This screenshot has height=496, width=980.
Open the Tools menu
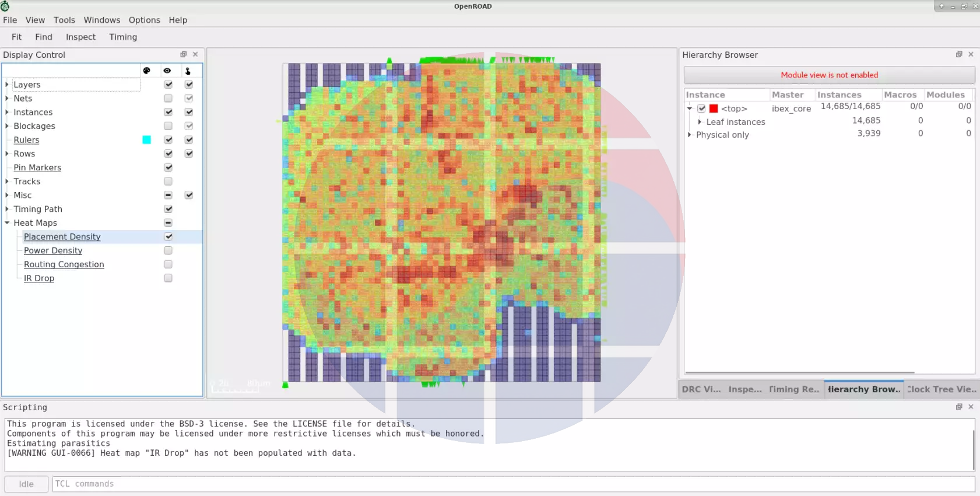pyautogui.click(x=64, y=20)
